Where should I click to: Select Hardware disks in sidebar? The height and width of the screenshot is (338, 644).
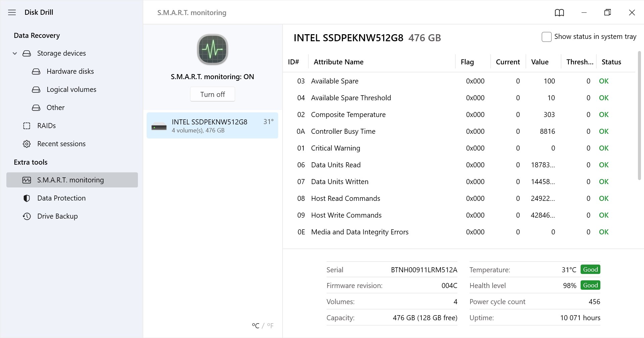point(72,71)
